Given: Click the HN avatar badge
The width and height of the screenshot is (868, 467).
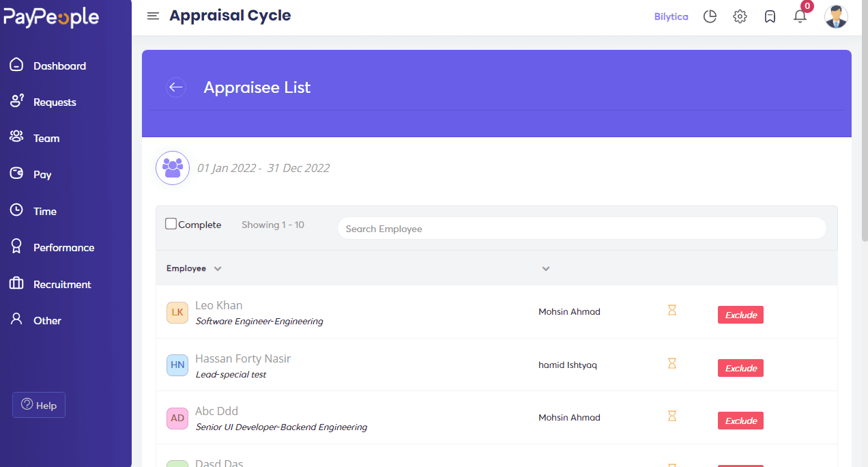Looking at the screenshot, I should coord(177,365).
